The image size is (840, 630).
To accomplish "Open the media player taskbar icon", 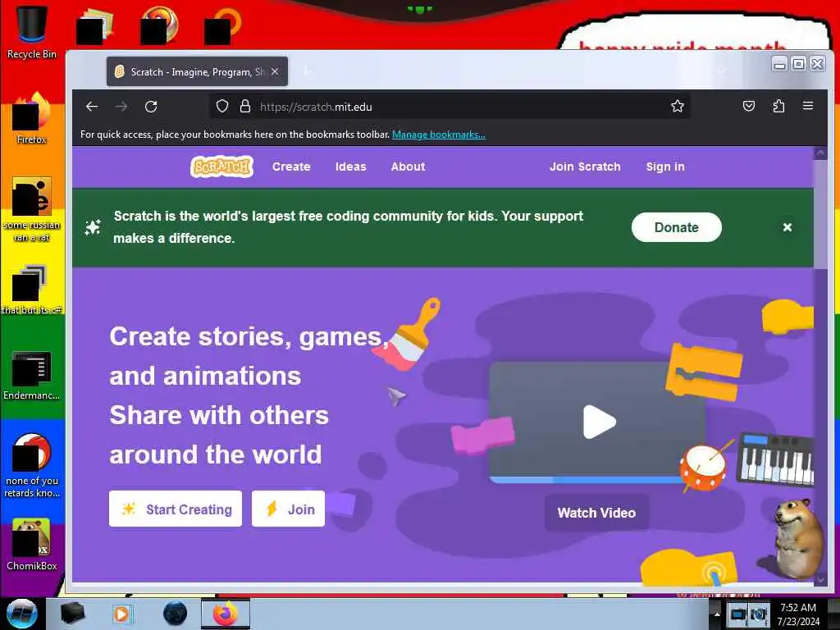I will click(x=121, y=614).
